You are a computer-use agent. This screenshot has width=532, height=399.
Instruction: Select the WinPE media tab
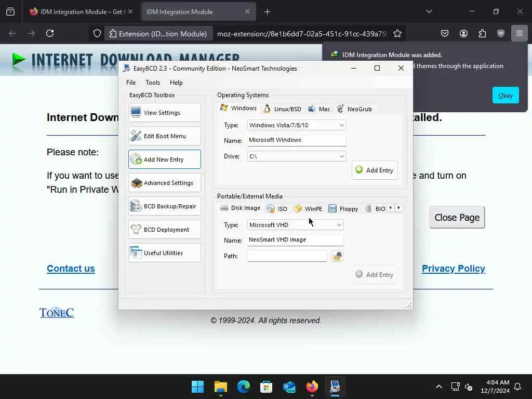(x=308, y=209)
